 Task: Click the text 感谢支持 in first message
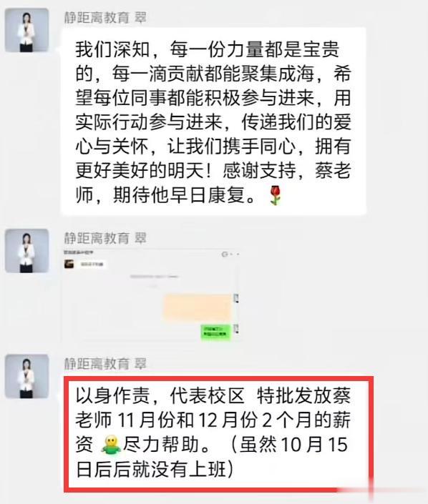click(x=259, y=170)
